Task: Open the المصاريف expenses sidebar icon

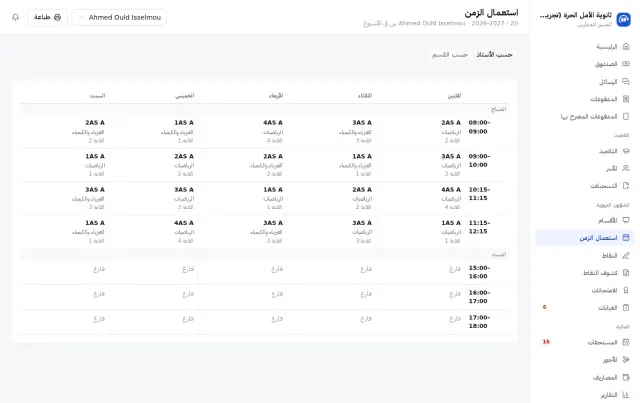Action: click(x=626, y=377)
